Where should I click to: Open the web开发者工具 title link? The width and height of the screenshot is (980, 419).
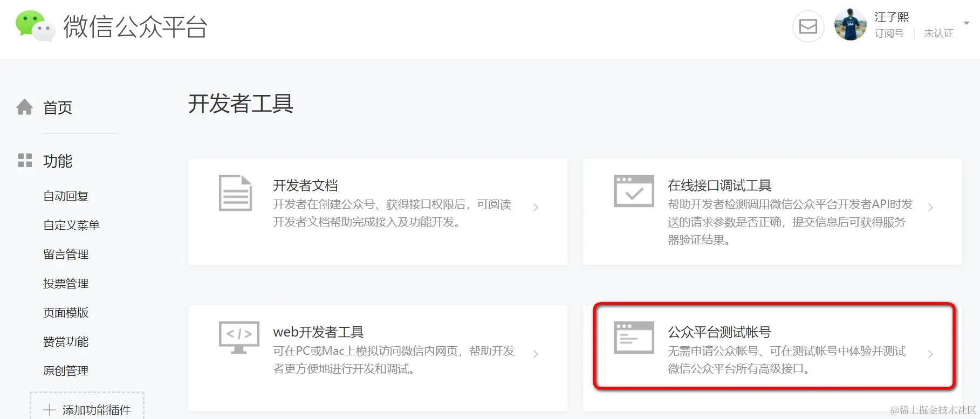[x=318, y=332]
